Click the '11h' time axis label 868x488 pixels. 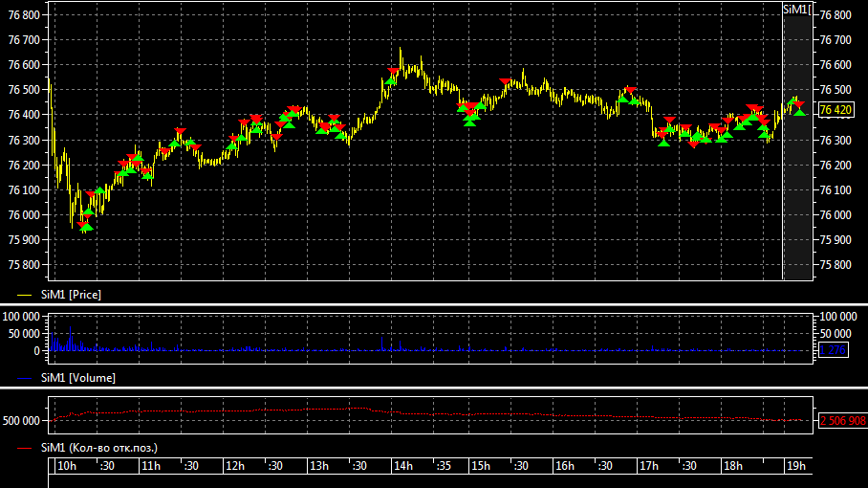(x=151, y=466)
